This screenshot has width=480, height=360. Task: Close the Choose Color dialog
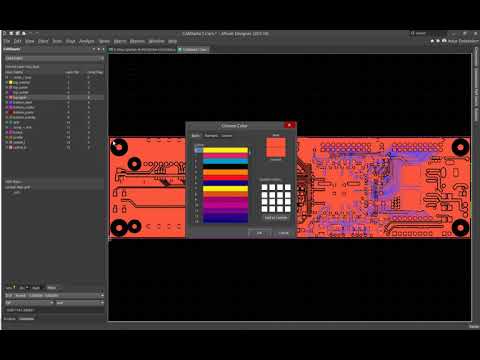point(289,125)
